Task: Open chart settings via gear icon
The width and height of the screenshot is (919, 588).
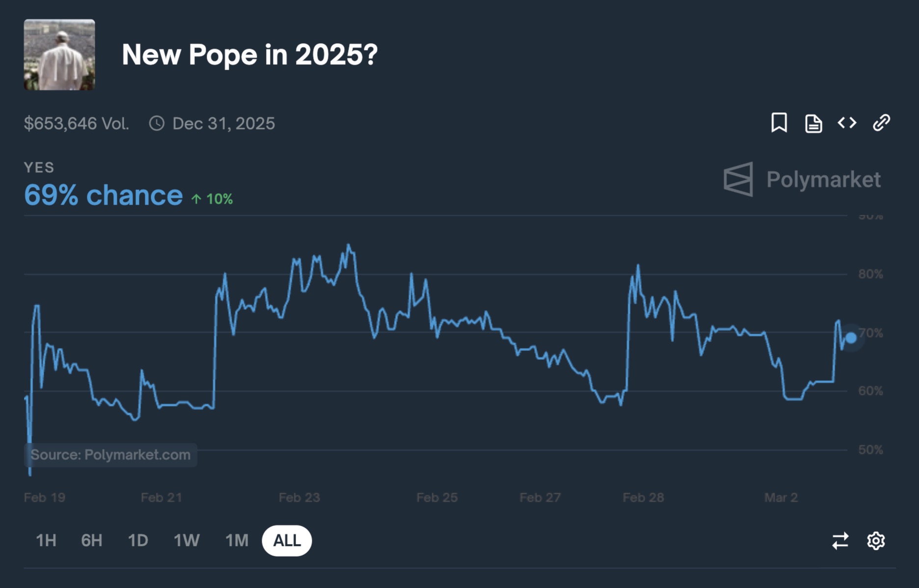Action: coord(876,540)
